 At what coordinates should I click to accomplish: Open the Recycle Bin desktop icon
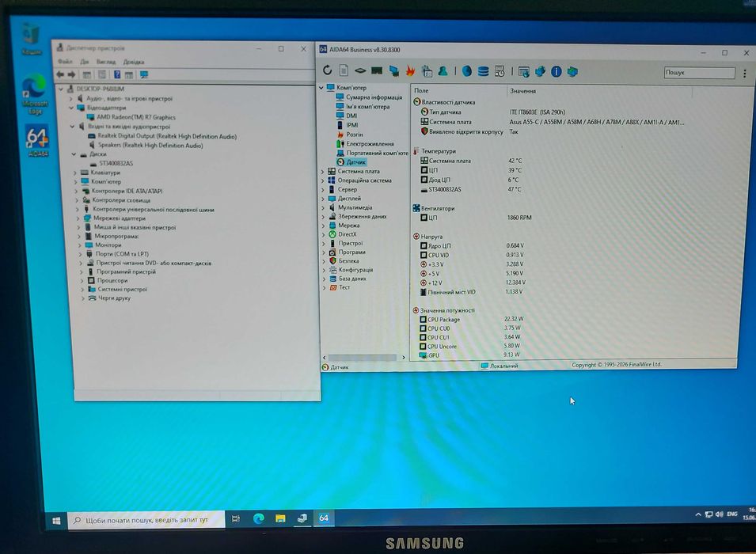32,40
